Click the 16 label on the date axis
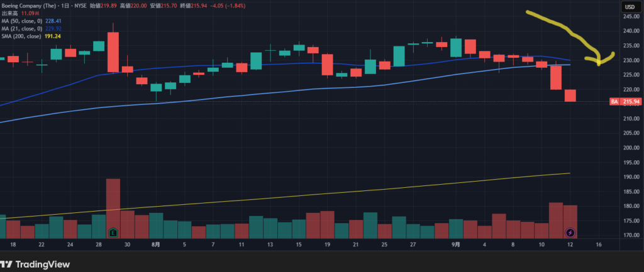 tap(599, 244)
